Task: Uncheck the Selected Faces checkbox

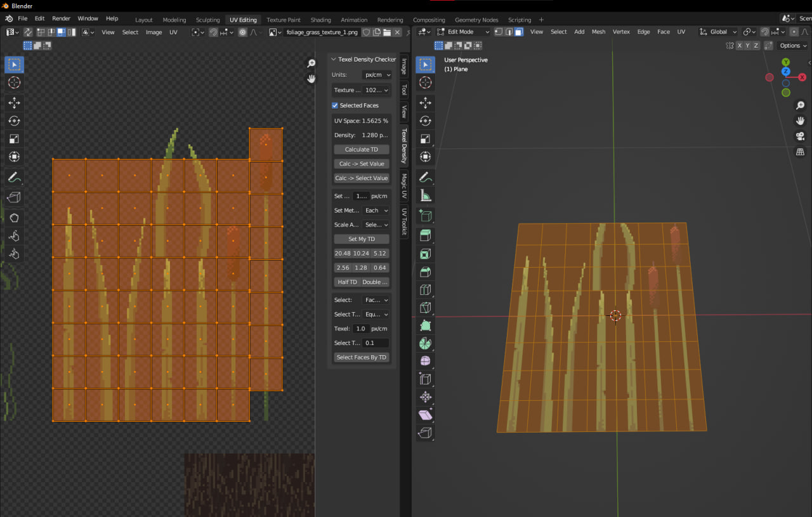Action: coord(335,105)
